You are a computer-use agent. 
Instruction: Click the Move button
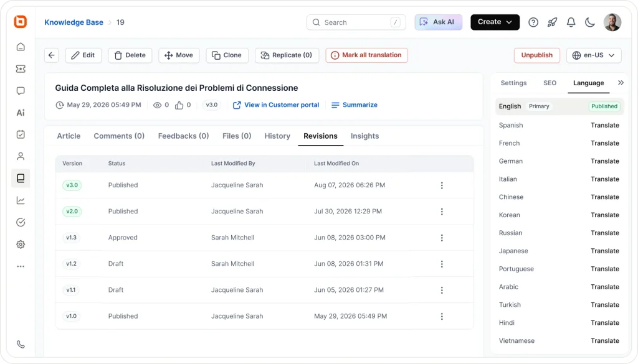click(179, 55)
